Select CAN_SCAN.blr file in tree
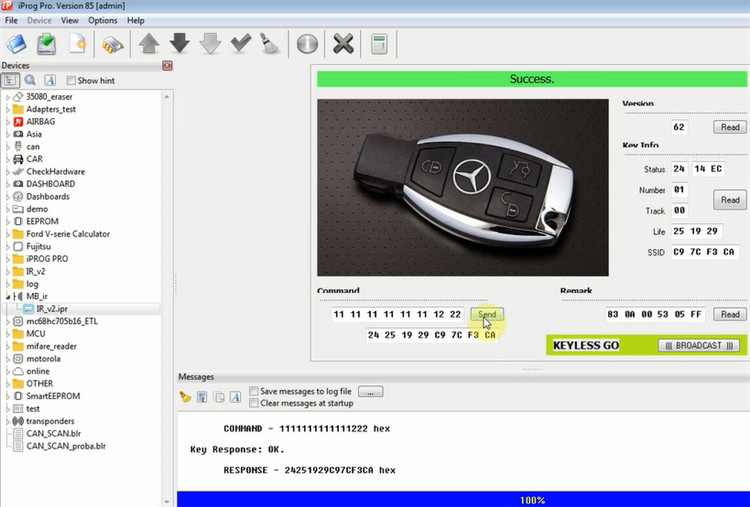Image resolution: width=750 pixels, height=507 pixels. click(53, 434)
